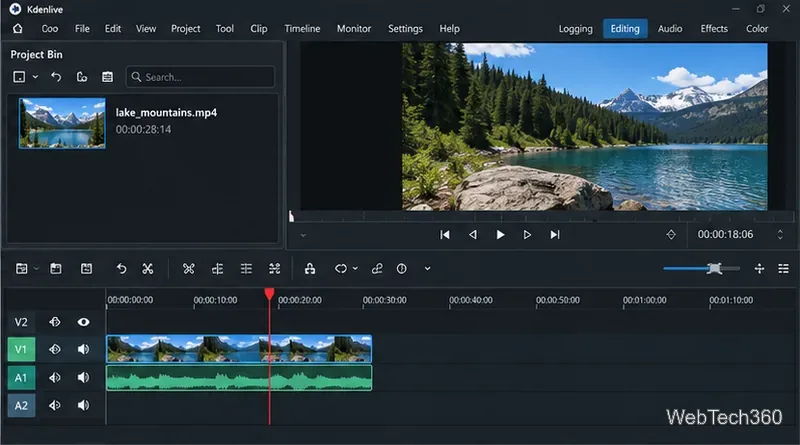Expand the loop icon dropdown arrow
The height and width of the screenshot is (445, 800).
coord(355,269)
